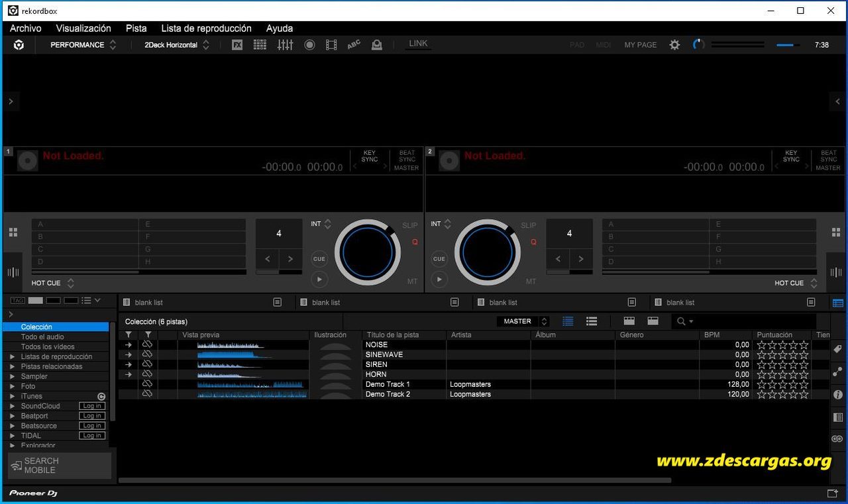Open the lyrics ABC panel

coord(354,45)
